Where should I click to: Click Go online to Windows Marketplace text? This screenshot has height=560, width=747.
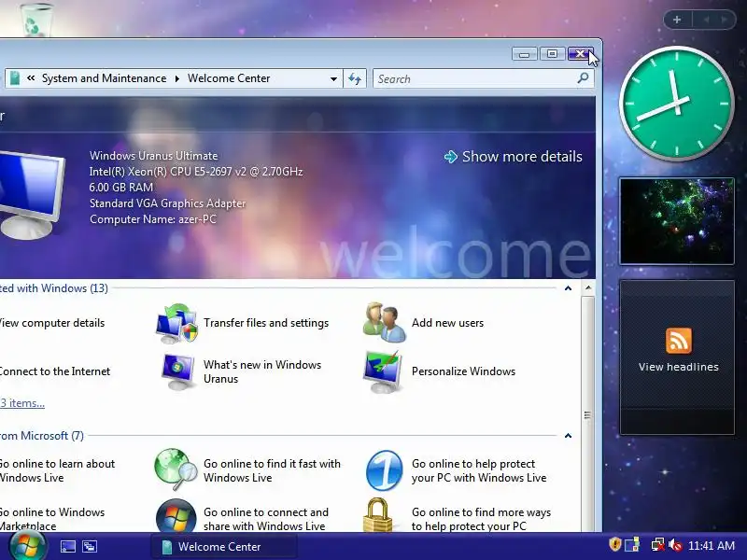click(x=52, y=519)
